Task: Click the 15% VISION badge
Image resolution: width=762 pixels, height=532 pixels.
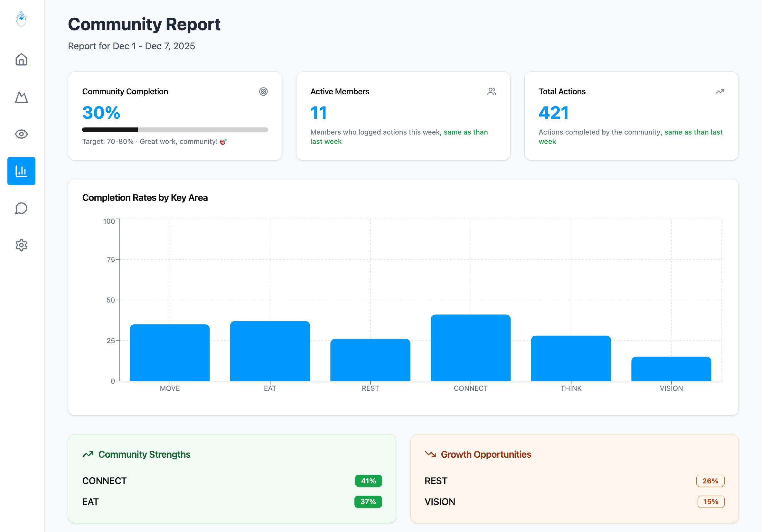Action: [710, 501]
